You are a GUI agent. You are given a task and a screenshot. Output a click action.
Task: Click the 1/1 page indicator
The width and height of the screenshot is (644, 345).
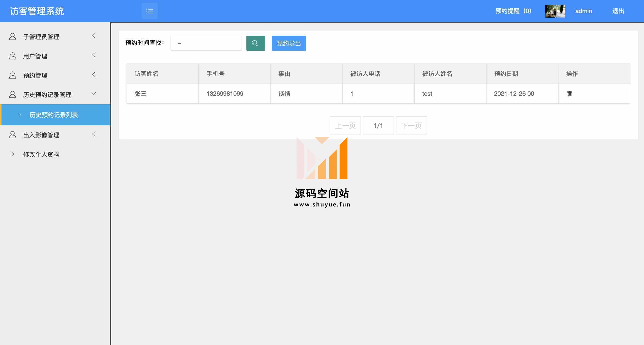[378, 125]
